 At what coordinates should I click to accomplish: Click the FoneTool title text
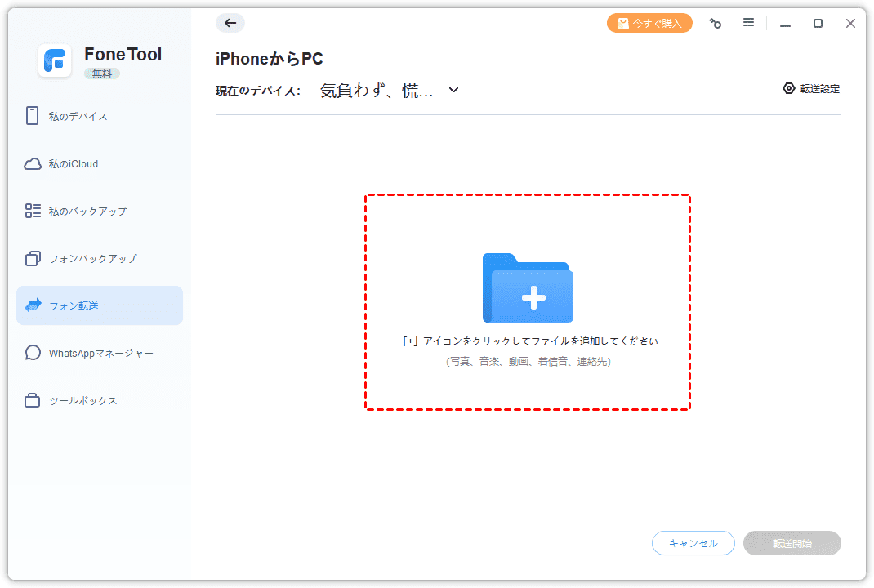[x=123, y=54]
